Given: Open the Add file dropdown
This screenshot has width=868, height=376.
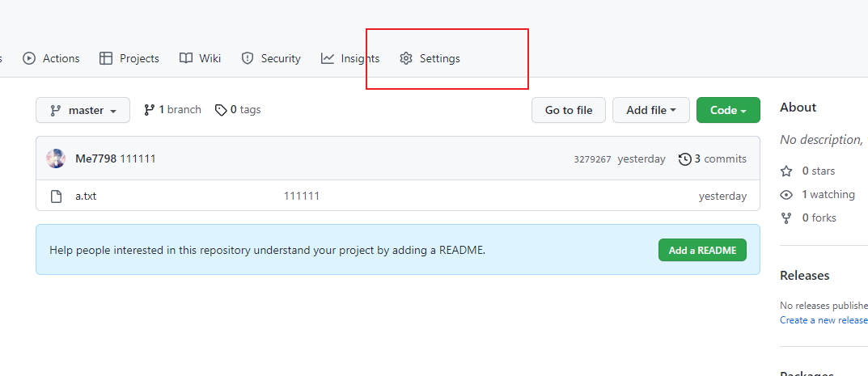Looking at the screenshot, I should pyautogui.click(x=651, y=110).
